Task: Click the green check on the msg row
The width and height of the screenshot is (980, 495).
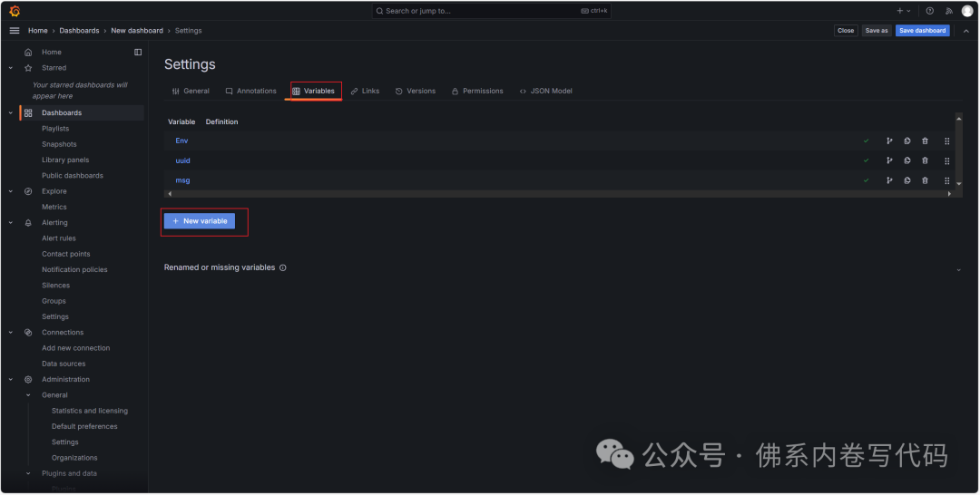Action: [x=867, y=180]
